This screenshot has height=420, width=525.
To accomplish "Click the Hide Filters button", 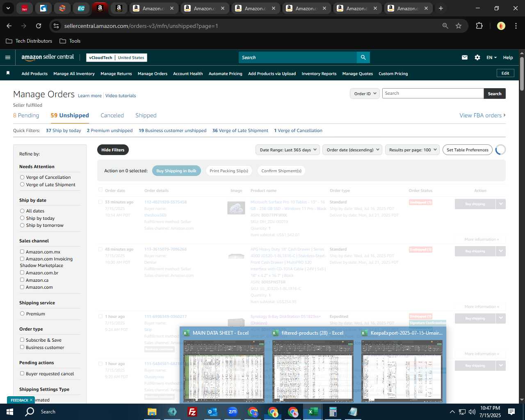I will pyautogui.click(x=113, y=150).
